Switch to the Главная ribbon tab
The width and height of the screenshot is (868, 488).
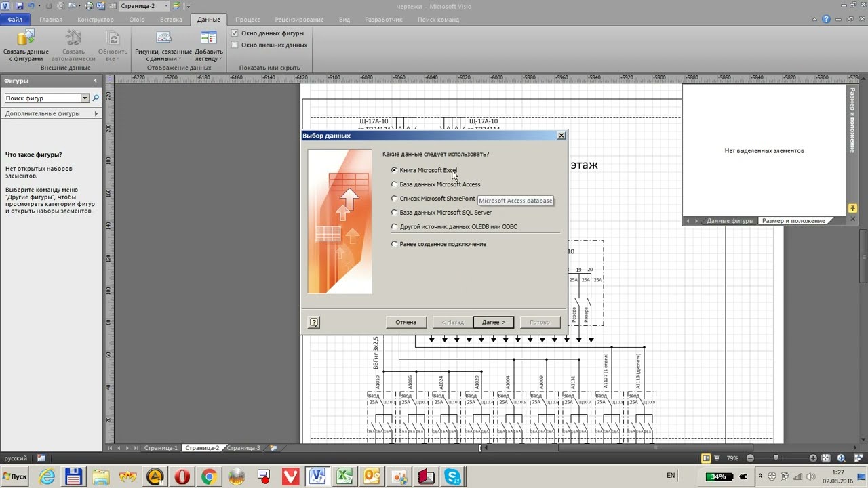(51, 20)
